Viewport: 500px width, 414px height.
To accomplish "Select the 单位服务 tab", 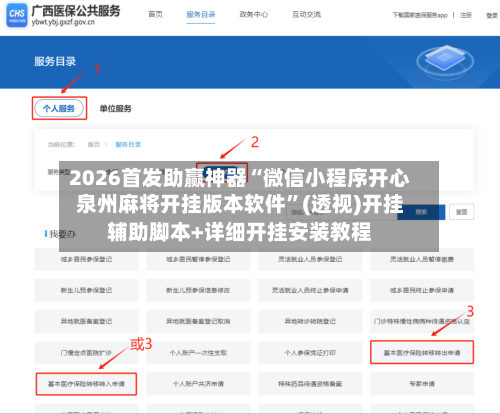I will [x=115, y=109].
